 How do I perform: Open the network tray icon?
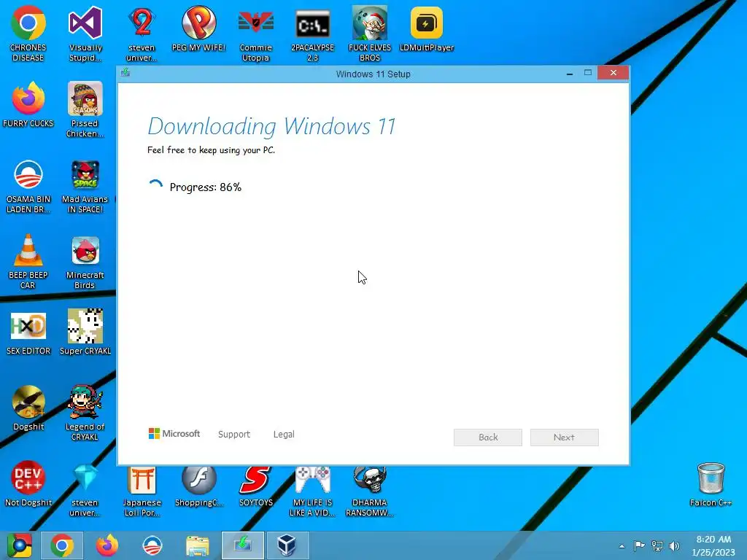(x=657, y=545)
